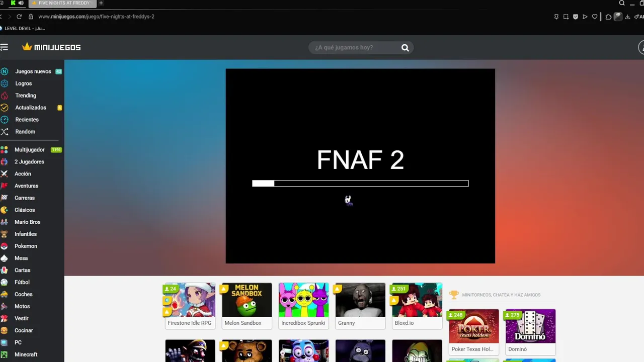Bookmark the page with the heart icon
644x362 pixels.
594,17
